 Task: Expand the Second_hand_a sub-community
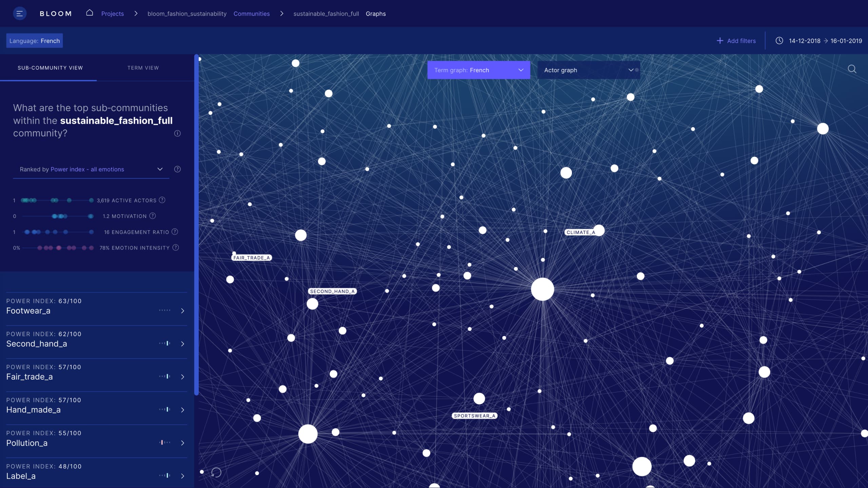pos(182,344)
